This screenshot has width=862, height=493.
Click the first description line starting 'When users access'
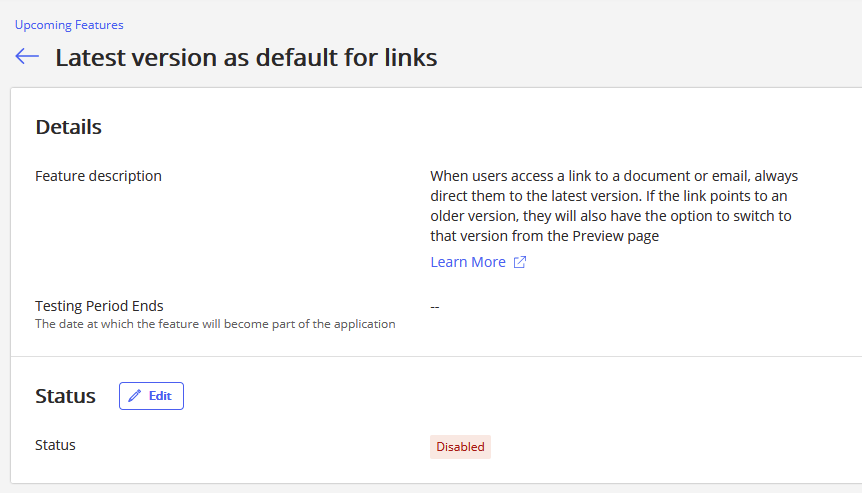(613, 176)
